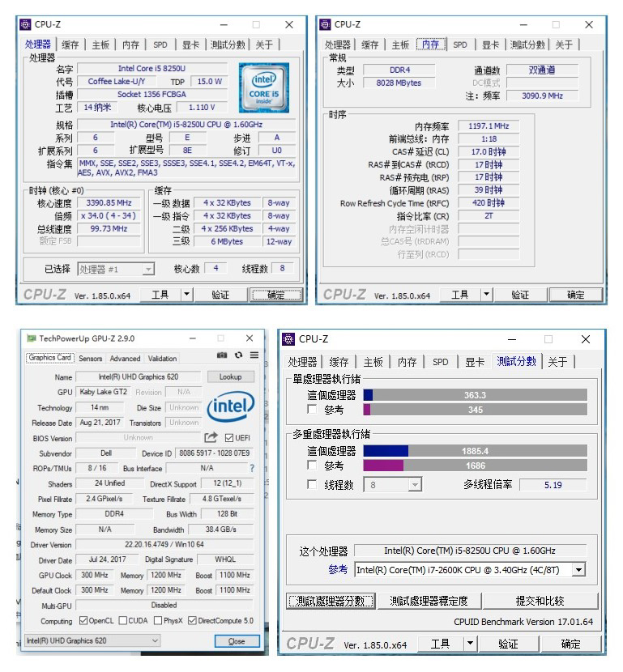Image resolution: width=623 pixels, height=672 pixels.
Task: Click the GPU-Z title bar app icon
Action: 31,338
